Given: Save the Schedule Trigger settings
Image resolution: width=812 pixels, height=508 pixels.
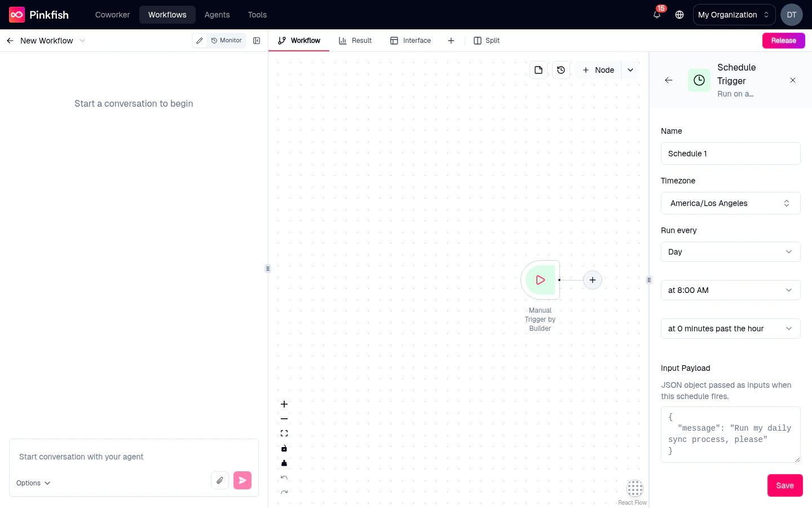Looking at the screenshot, I should tap(785, 485).
